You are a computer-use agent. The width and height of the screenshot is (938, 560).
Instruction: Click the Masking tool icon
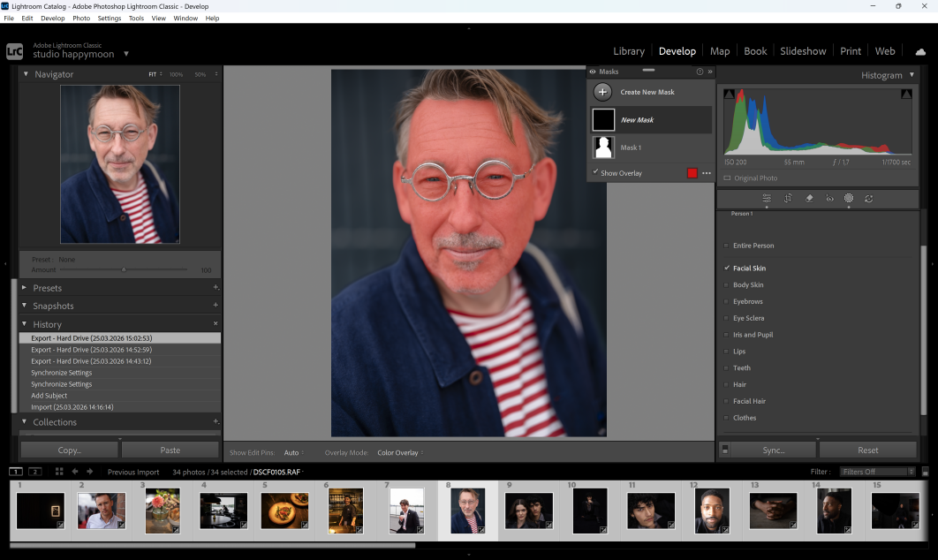point(849,199)
